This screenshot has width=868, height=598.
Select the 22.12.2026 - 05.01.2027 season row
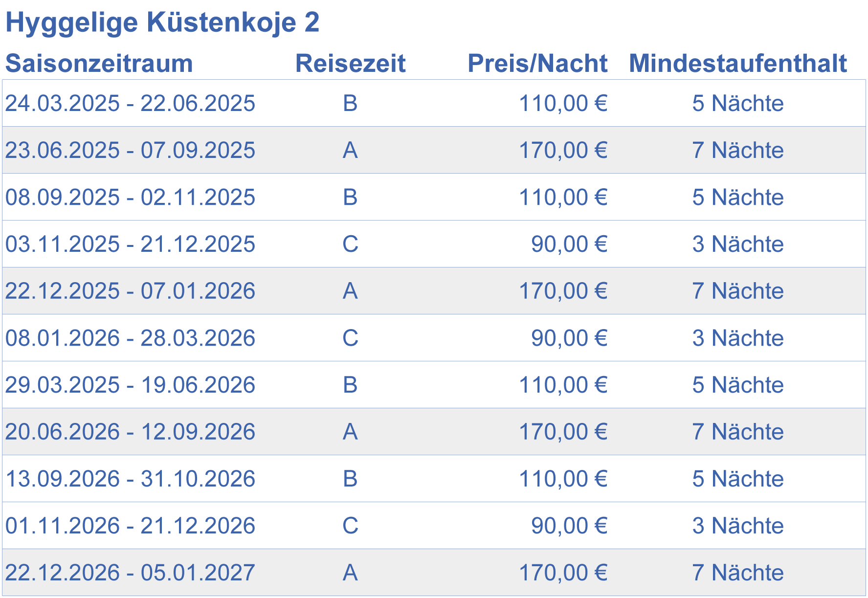coord(434,573)
